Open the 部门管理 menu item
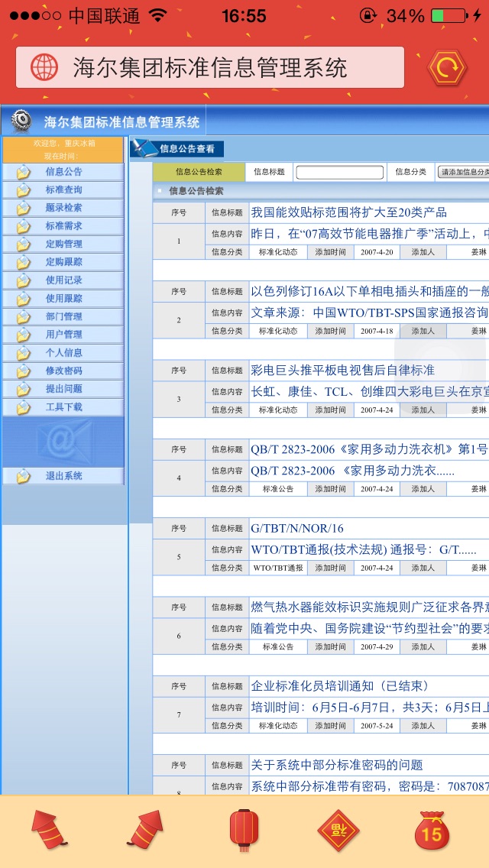This screenshot has width=489, height=868. (x=63, y=316)
